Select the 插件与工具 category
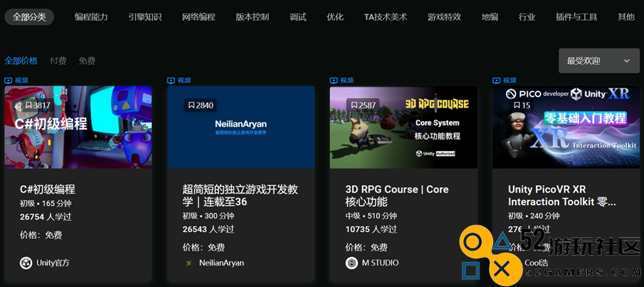 point(577,17)
